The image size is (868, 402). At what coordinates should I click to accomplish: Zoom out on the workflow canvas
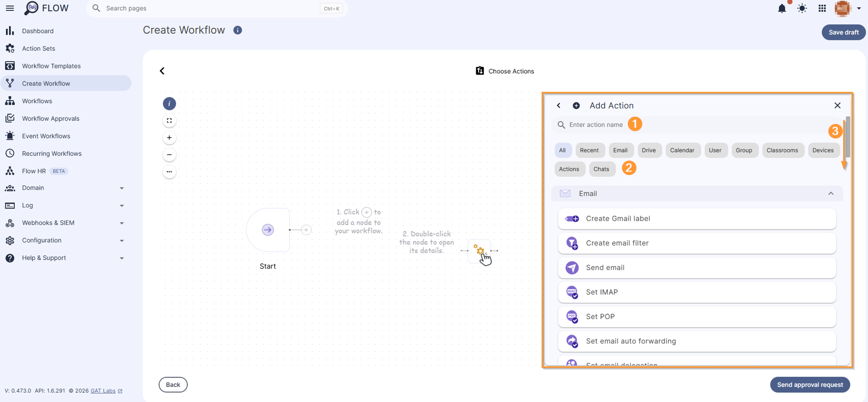tap(169, 155)
